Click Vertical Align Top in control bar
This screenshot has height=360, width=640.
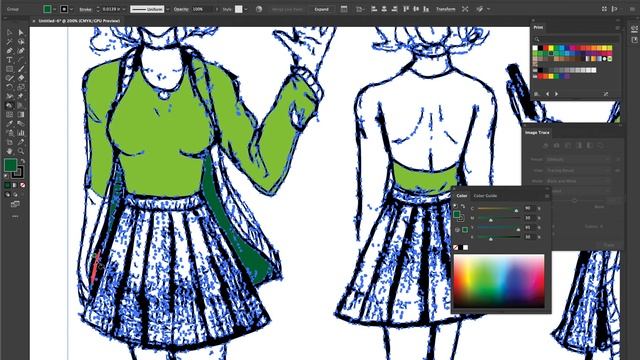(406, 9)
